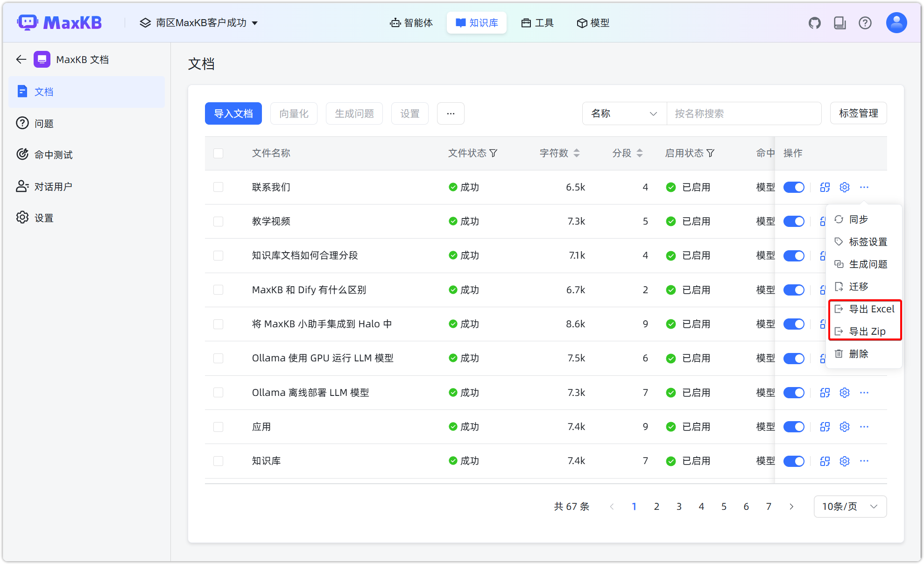
Task: Click the user avatar icon
Action: pyautogui.click(x=896, y=22)
